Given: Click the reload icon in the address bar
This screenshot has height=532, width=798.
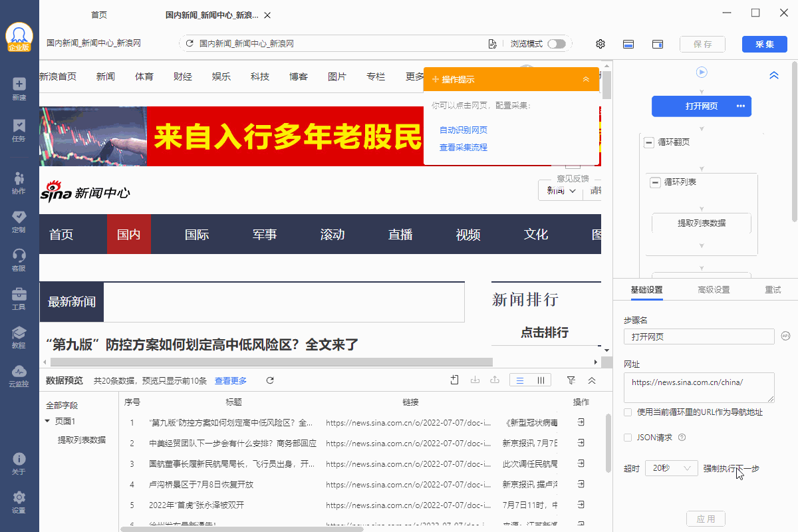Looking at the screenshot, I should (x=190, y=44).
